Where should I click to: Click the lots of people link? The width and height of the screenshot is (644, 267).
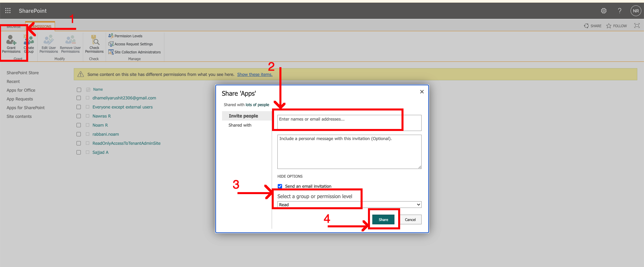[257, 105]
